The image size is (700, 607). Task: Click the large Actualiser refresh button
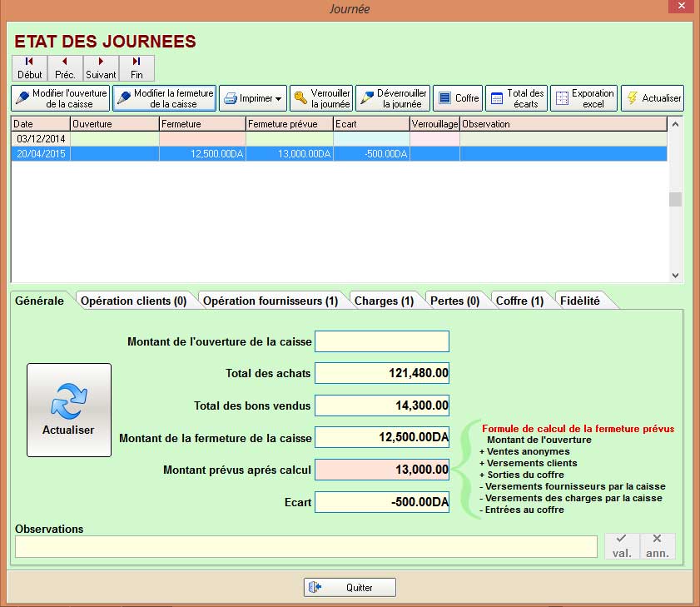(x=69, y=410)
